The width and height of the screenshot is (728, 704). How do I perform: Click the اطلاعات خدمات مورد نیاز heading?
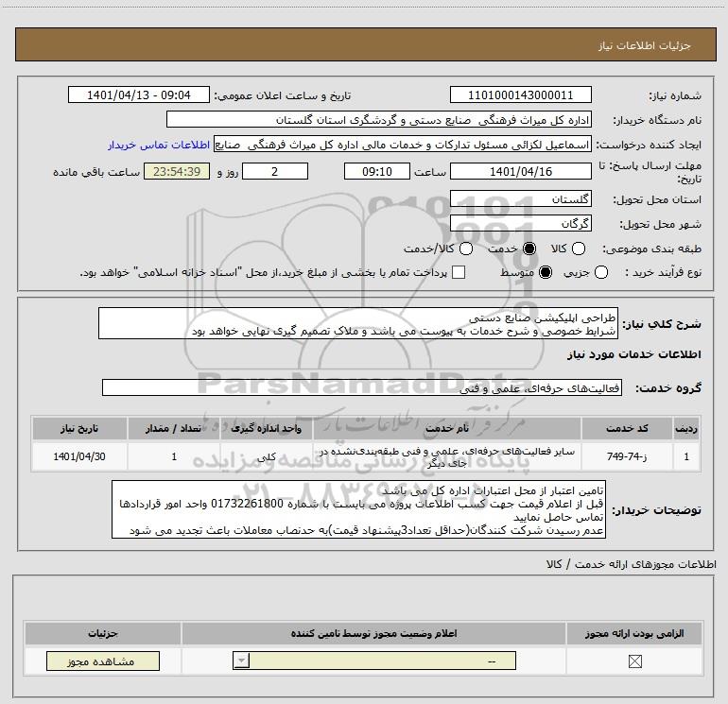pyautogui.click(x=633, y=354)
